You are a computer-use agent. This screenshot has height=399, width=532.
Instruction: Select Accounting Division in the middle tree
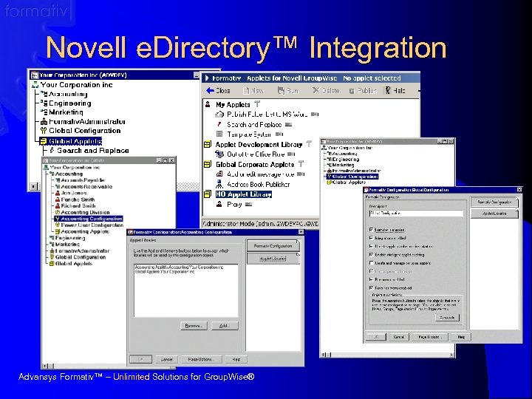tap(86, 212)
